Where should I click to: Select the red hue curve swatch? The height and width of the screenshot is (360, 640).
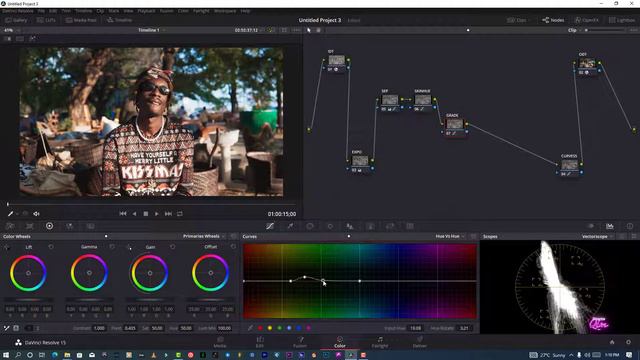pyautogui.click(x=260, y=328)
